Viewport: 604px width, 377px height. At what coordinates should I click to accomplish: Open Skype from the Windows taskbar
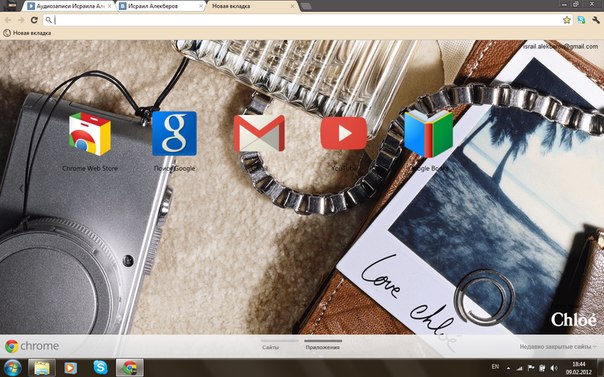point(100,367)
